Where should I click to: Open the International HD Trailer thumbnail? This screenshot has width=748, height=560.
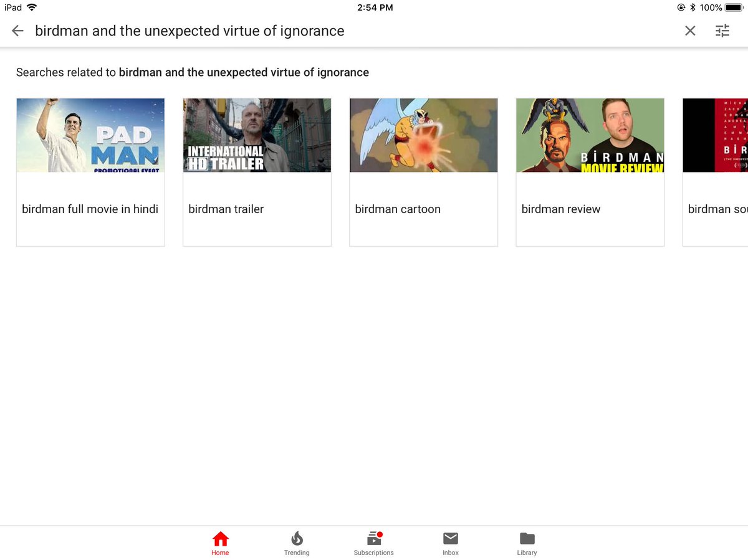(x=257, y=135)
